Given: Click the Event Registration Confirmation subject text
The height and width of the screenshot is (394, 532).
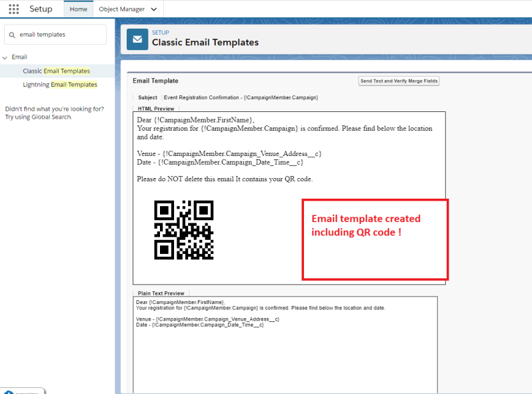Looking at the screenshot, I should tap(241, 97).
